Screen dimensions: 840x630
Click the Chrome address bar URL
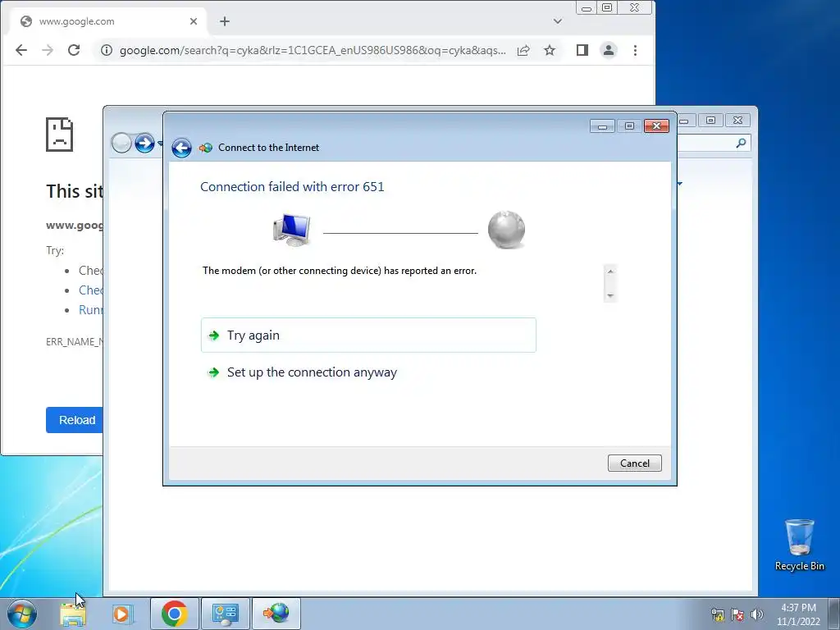(313, 50)
